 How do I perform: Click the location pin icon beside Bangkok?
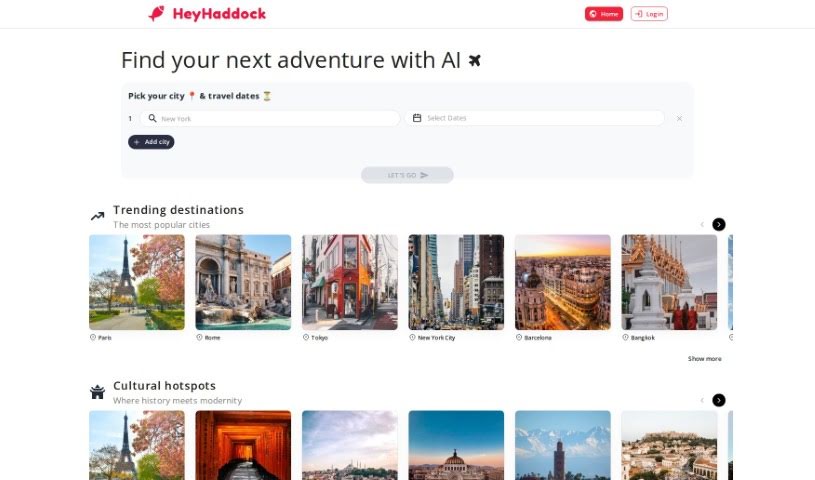click(625, 338)
